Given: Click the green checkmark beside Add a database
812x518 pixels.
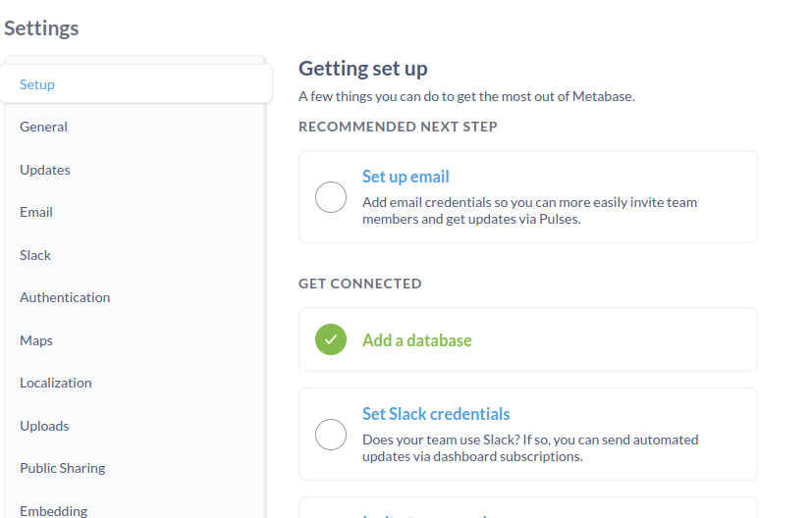Looking at the screenshot, I should click(x=330, y=339).
